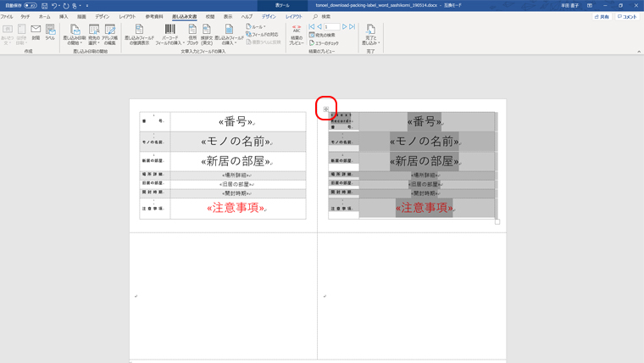Click Preview Results (結果のプレビュー) icon
The height and width of the screenshot is (363, 644).
pos(297,33)
